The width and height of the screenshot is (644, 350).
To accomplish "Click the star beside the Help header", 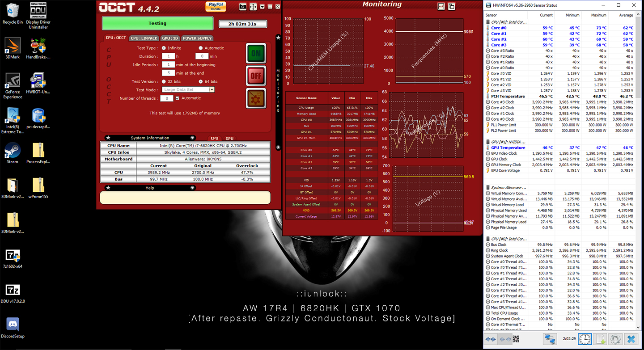I will click(108, 188).
